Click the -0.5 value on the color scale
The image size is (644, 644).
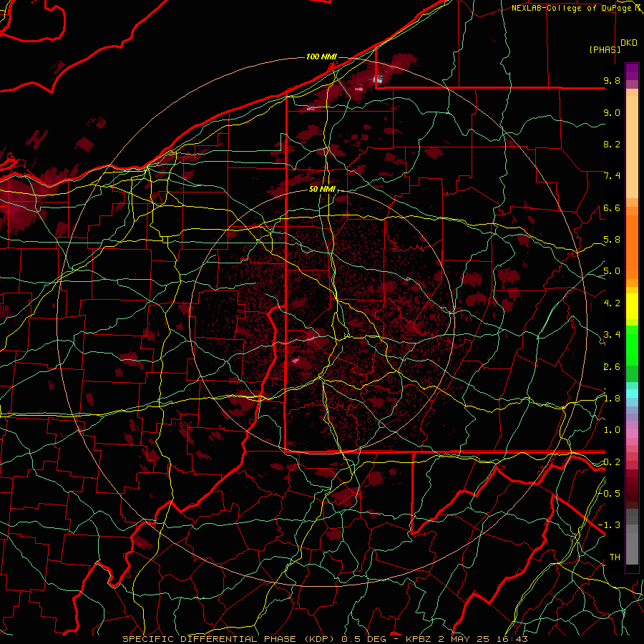610,494
